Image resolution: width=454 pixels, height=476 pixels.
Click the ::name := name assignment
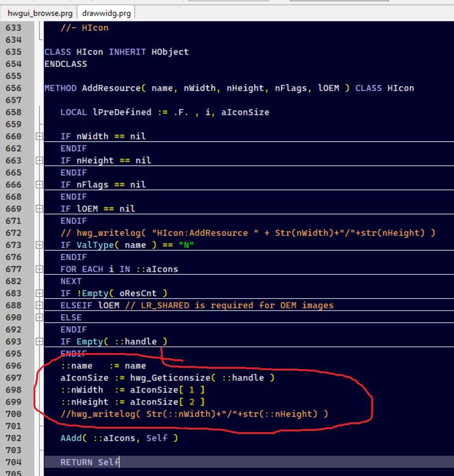click(x=103, y=366)
